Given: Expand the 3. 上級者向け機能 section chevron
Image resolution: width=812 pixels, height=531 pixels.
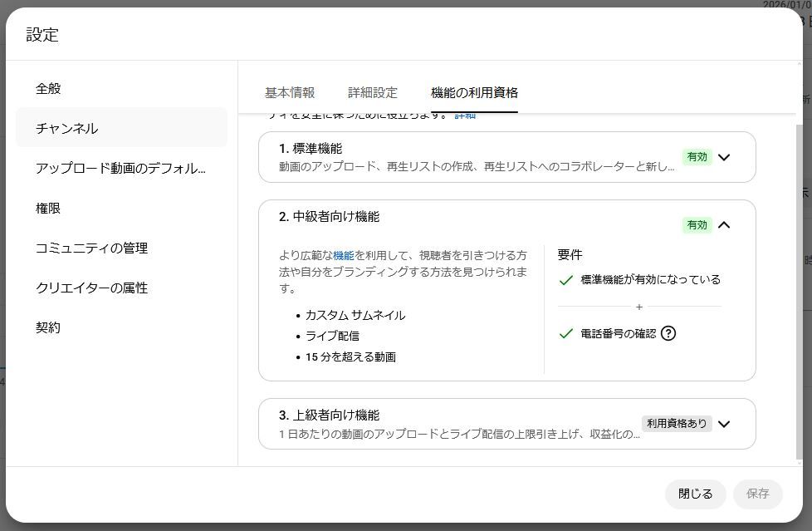Looking at the screenshot, I should click(x=724, y=424).
